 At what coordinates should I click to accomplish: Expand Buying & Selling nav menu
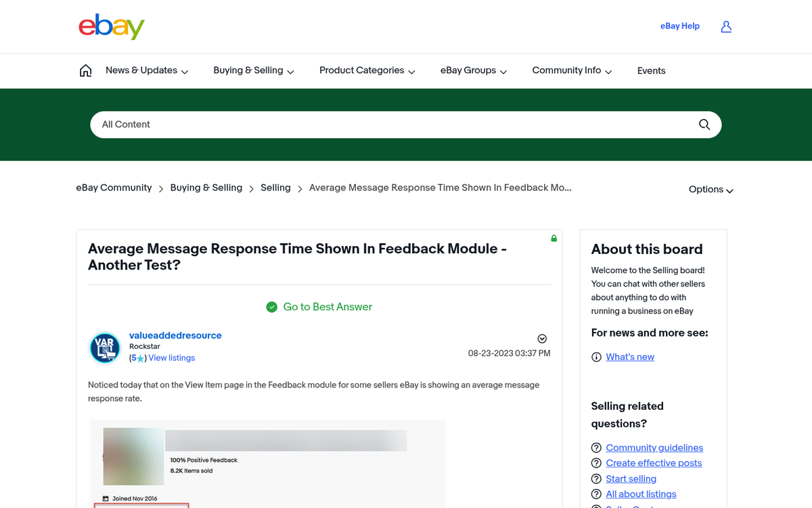[x=254, y=70]
